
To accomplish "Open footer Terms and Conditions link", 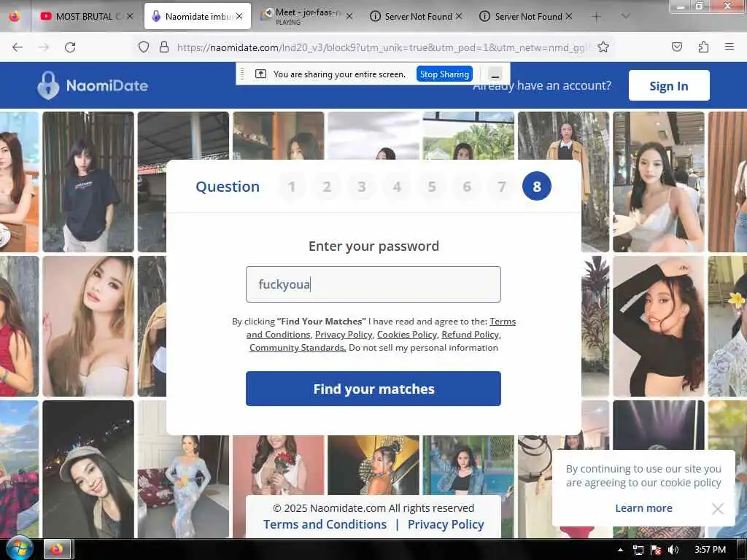I will 325,524.
